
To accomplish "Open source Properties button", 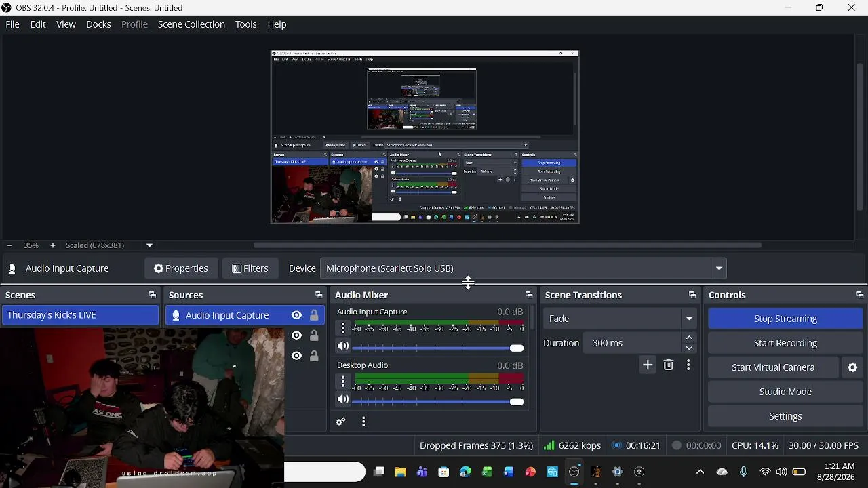I will coord(181,268).
